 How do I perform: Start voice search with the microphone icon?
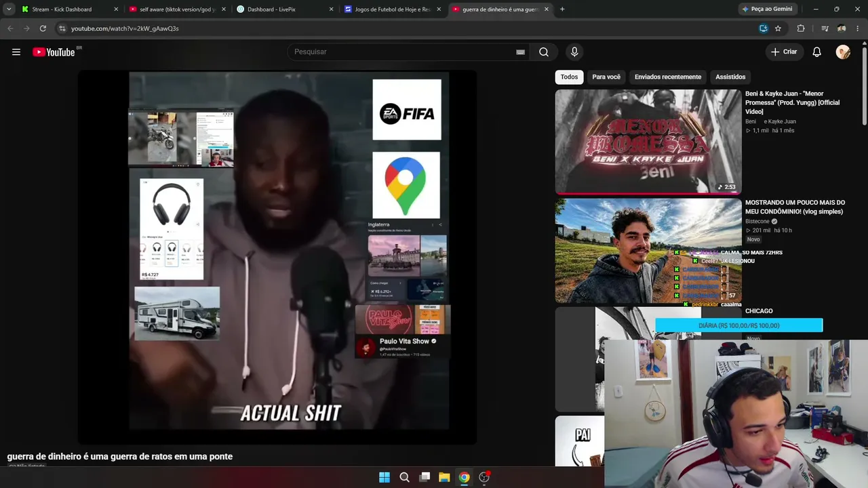click(574, 52)
